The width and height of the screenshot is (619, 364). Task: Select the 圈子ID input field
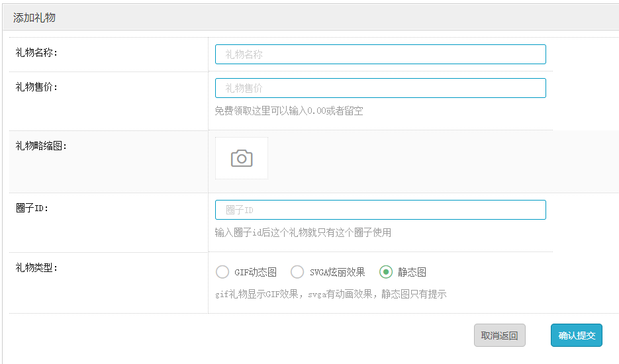[x=380, y=210]
